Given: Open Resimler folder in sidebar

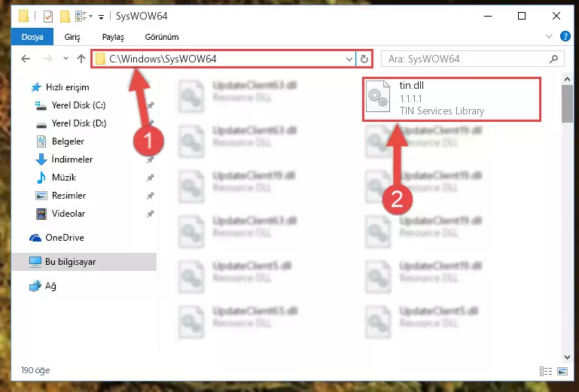Looking at the screenshot, I should click(x=69, y=196).
